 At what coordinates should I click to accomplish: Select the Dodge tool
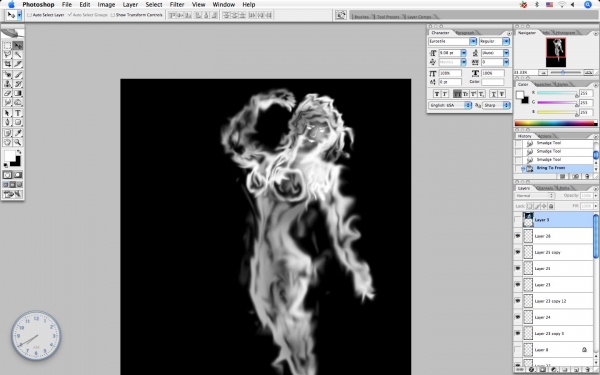(18, 102)
